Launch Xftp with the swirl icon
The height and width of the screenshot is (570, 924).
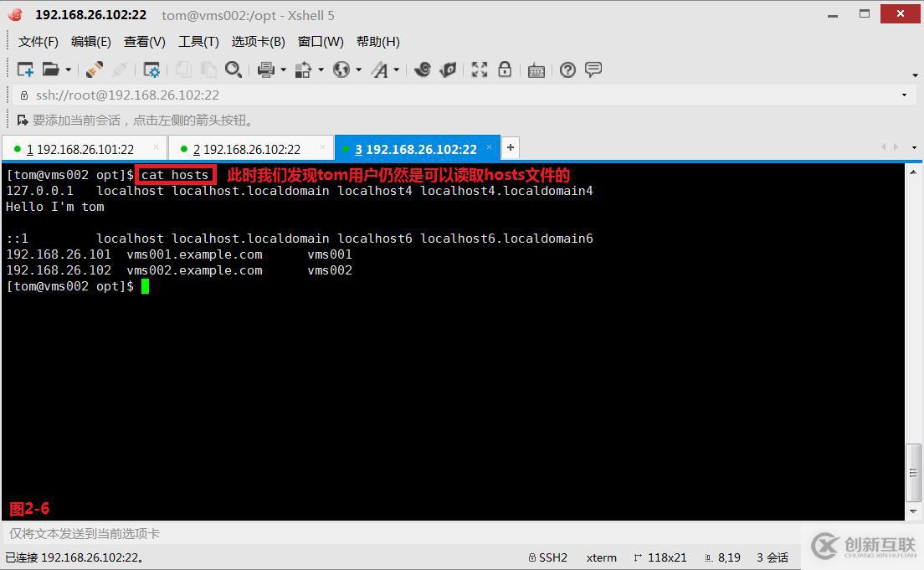point(423,69)
